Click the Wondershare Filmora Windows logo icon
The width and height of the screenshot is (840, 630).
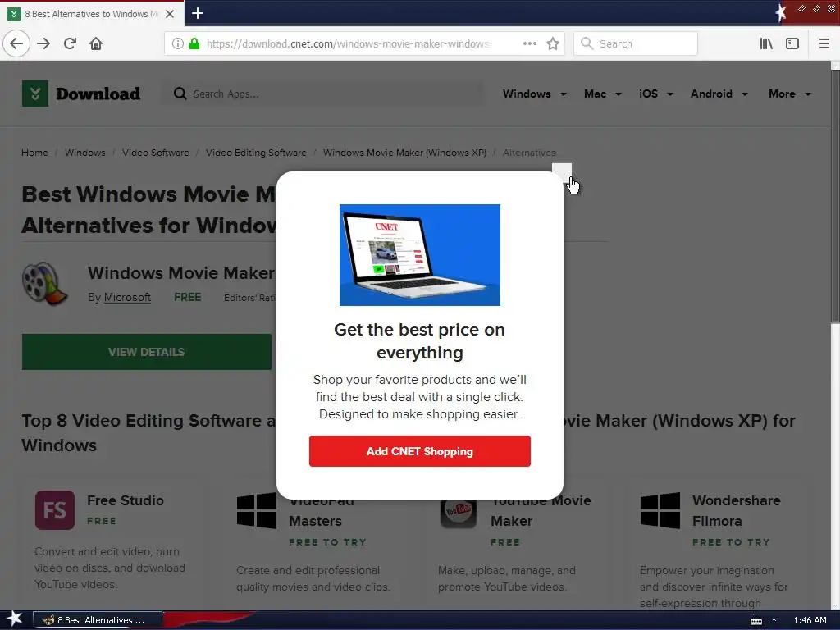[x=660, y=510]
